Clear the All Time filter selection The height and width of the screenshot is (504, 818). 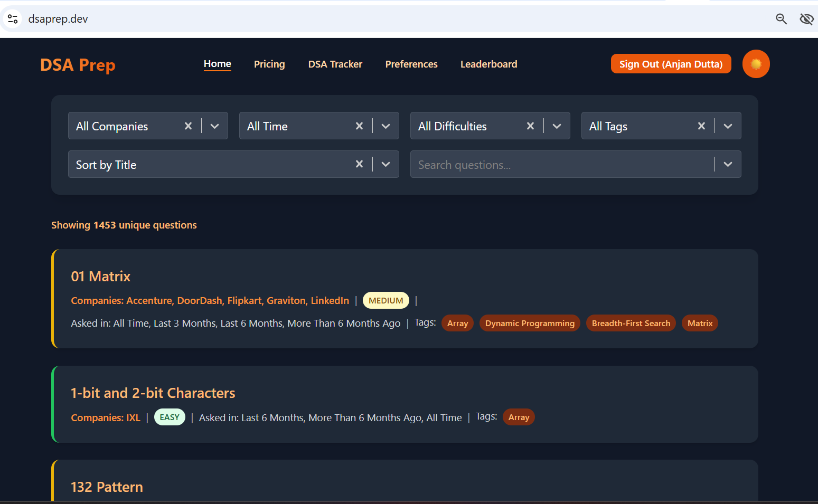click(x=359, y=126)
